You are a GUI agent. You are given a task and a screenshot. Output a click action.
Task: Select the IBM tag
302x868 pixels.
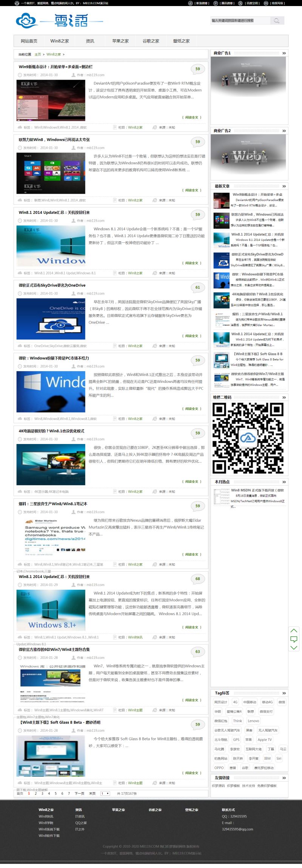coord(267,758)
